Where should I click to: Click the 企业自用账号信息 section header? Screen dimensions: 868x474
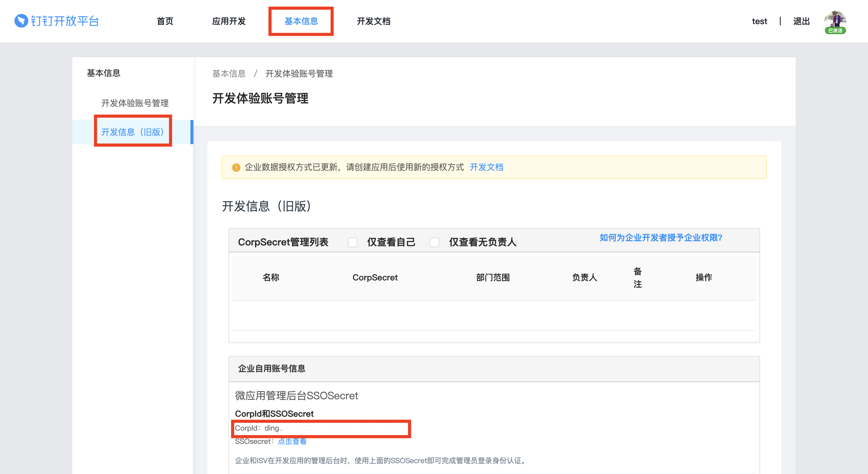272,368
